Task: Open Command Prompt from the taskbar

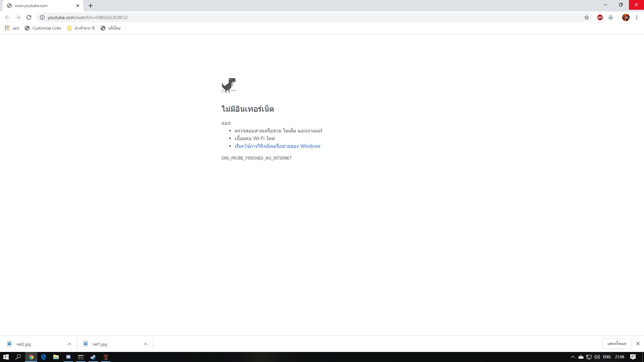Action: tap(81, 357)
